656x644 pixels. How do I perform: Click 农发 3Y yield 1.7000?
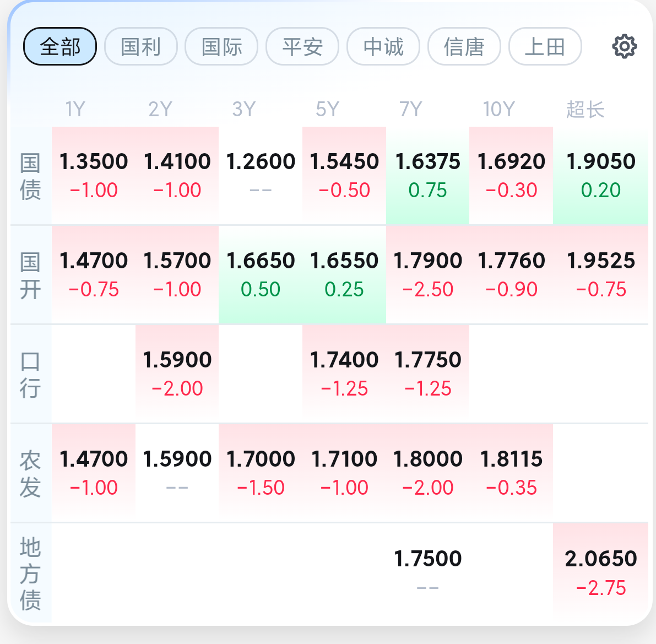click(261, 459)
